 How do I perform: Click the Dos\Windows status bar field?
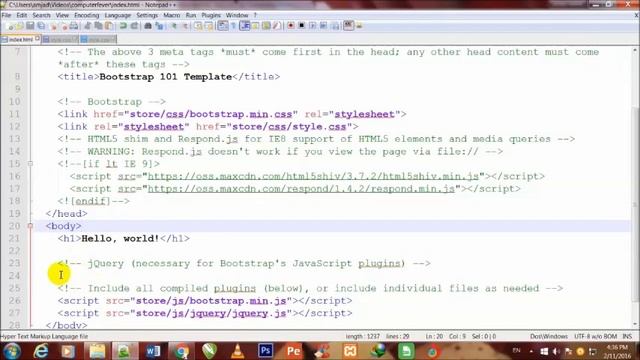(x=549, y=336)
